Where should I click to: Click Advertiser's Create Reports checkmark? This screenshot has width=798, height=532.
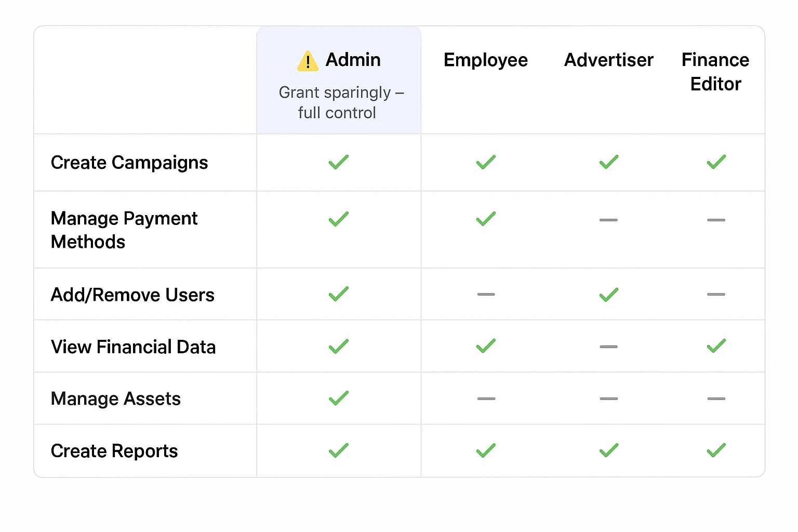[609, 450]
